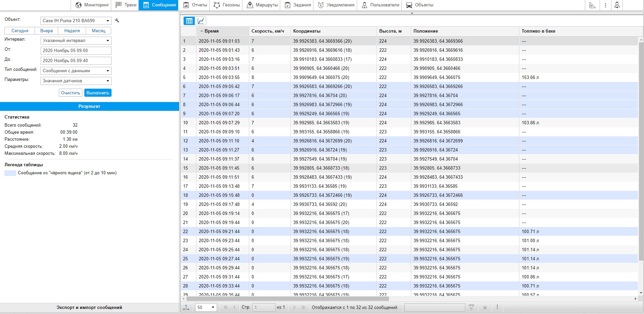Switch to the Геозоны tab
Image resolution: width=644 pixels, height=314 pixels.
[227, 5]
